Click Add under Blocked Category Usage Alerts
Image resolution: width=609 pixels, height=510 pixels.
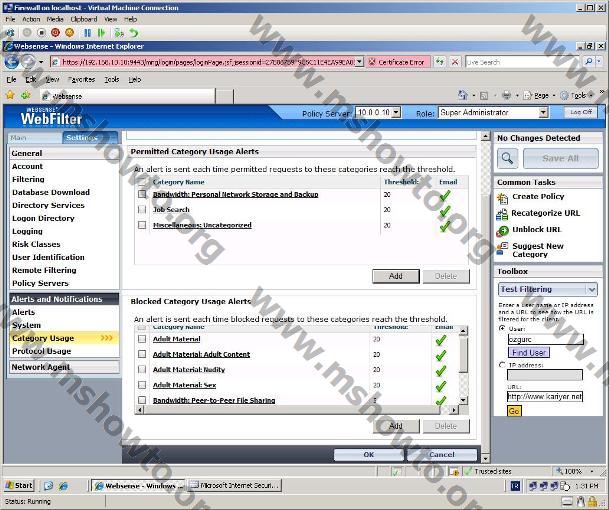coord(396,426)
